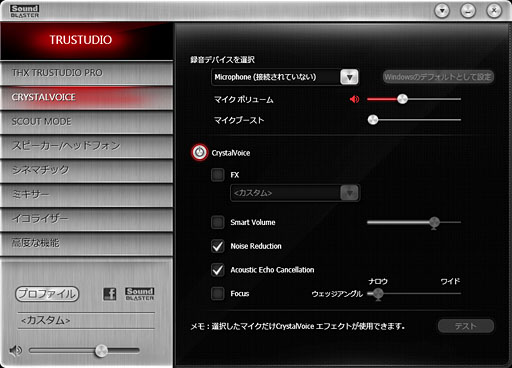Viewport: 512px width, 368px height.
Task: Open the 高度な機能 tab
Action: 87,243
